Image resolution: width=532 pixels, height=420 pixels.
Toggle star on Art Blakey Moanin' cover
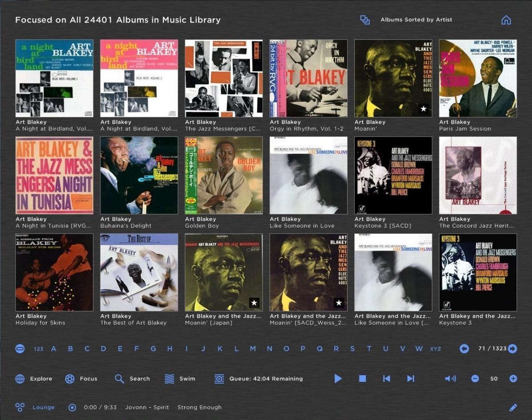423,109
